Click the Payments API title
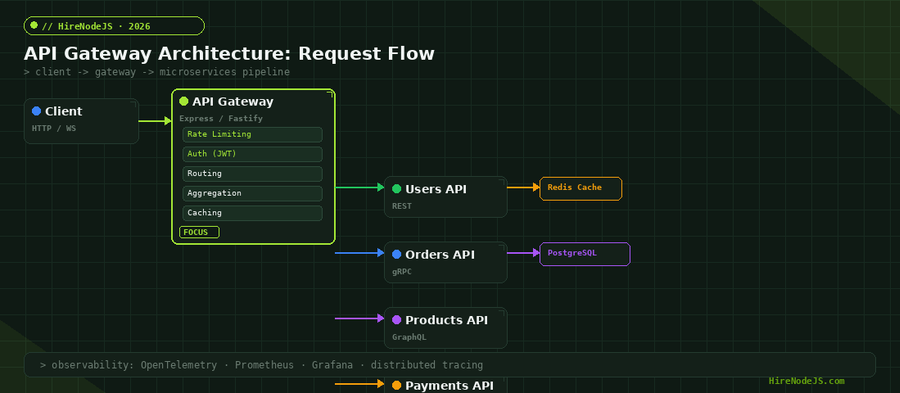 click(449, 386)
